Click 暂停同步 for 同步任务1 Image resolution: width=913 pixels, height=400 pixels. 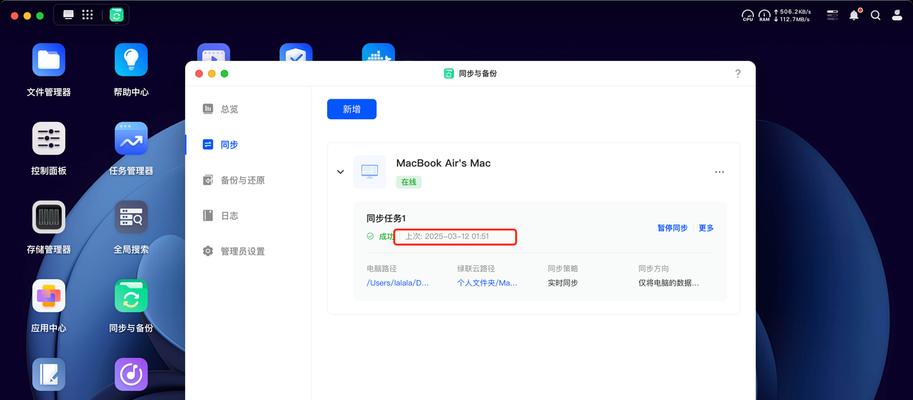click(x=673, y=228)
